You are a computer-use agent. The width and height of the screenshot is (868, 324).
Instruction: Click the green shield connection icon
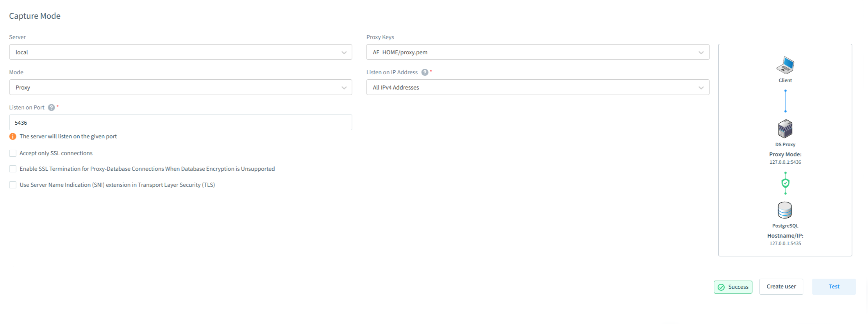[x=785, y=183]
